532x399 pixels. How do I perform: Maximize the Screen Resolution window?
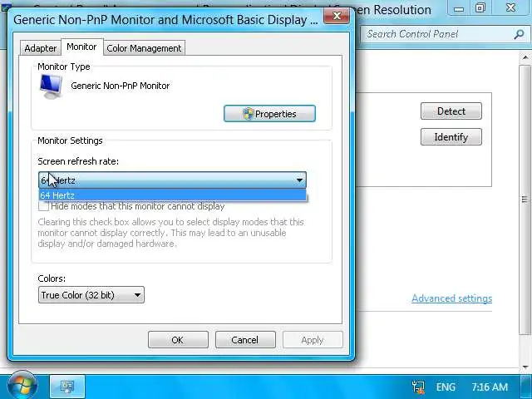point(480,8)
